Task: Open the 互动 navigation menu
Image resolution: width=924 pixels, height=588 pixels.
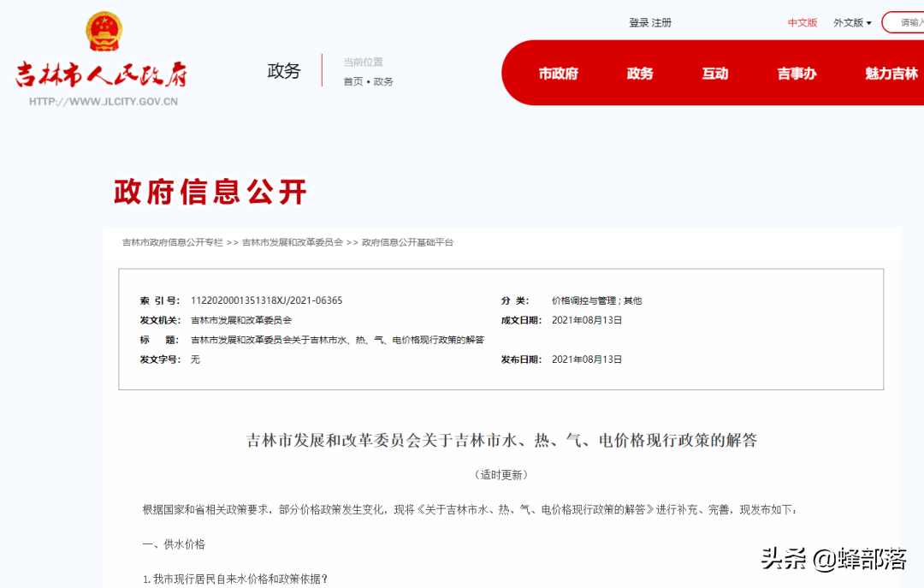Action: click(x=714, y=74)
